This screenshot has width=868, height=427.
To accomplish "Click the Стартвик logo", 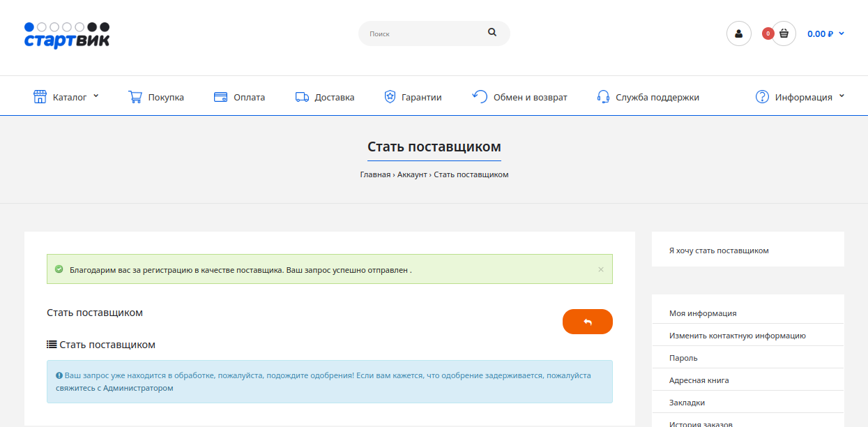I will 67,35.
